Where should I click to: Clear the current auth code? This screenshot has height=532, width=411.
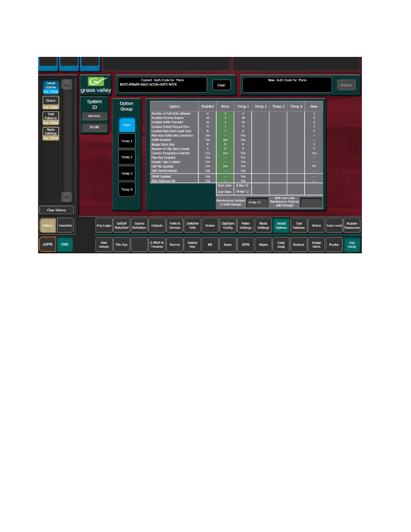pos(221,85)
